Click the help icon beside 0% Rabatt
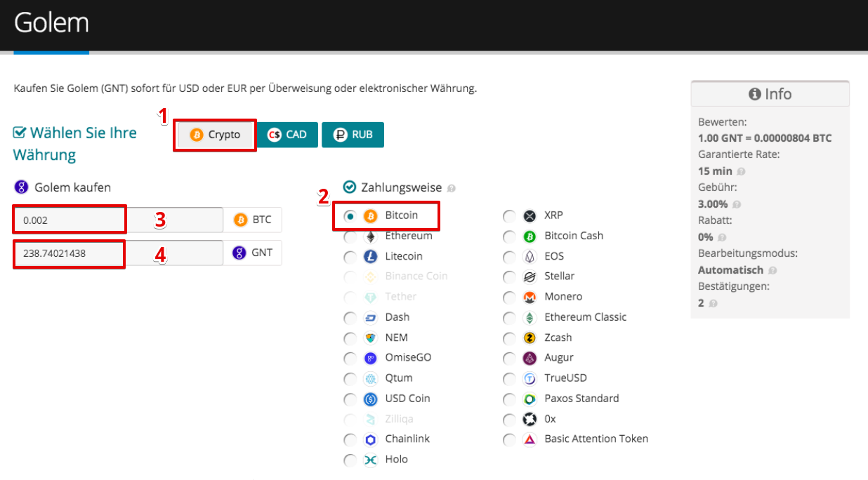The height and width of the screenshot is (480, 868). (722, 238)
